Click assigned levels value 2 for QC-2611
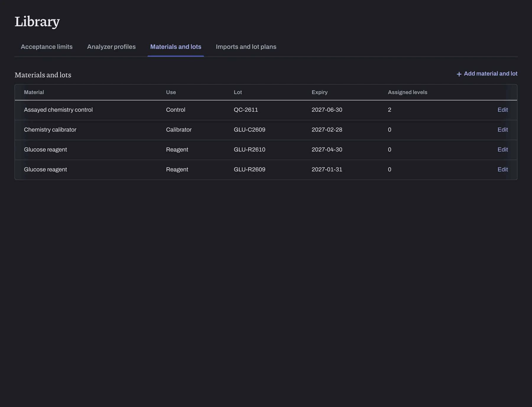 [390, 110]
